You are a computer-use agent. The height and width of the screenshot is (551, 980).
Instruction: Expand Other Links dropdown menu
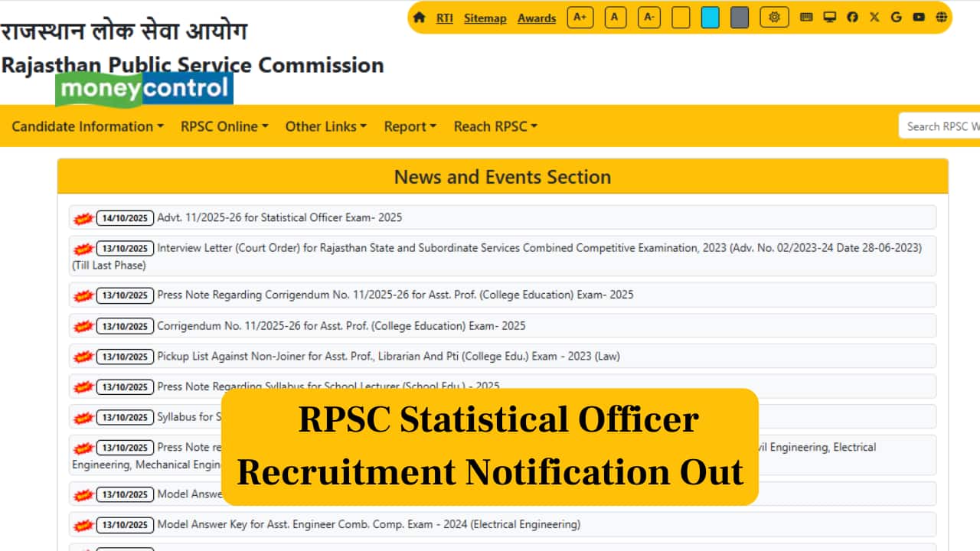tap(326, 126)
